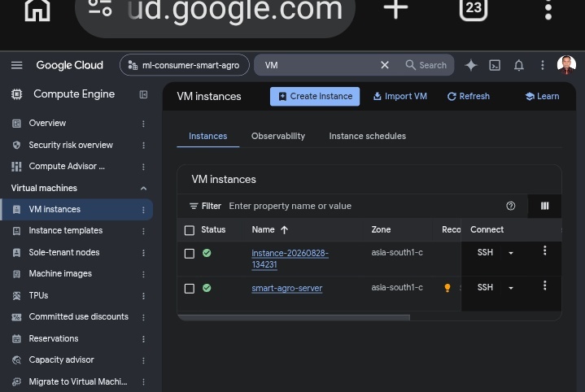
Task: Show the 23 open browser tabs
Action: pyautogui.click(x=473, y=8)
